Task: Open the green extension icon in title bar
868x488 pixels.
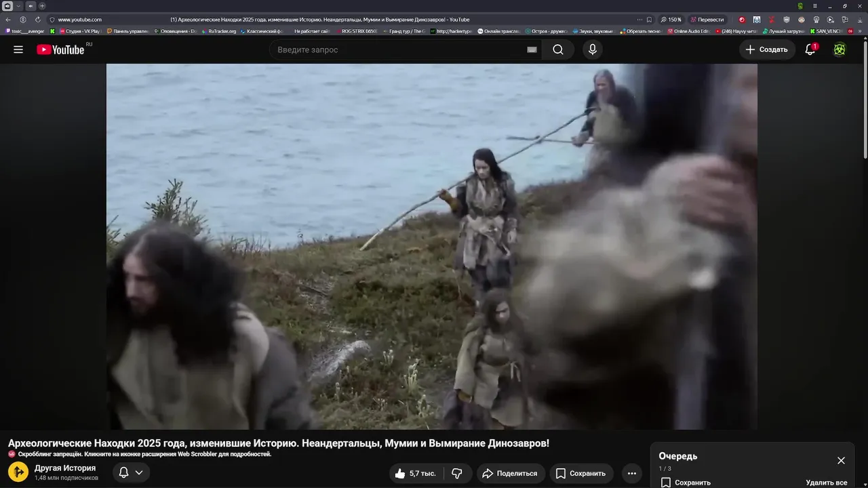Action: [800, 6]
